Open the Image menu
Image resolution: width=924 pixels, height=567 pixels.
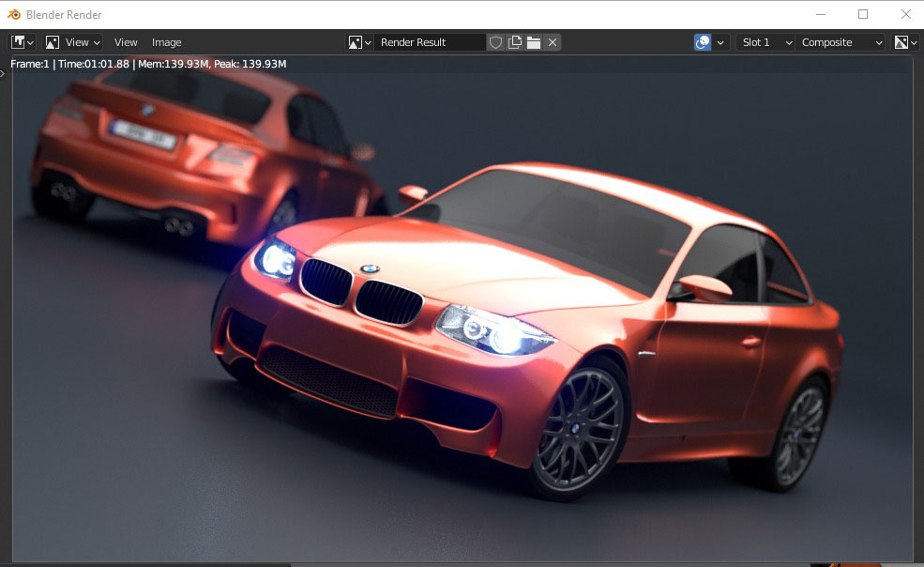click(x=166, y=42)
